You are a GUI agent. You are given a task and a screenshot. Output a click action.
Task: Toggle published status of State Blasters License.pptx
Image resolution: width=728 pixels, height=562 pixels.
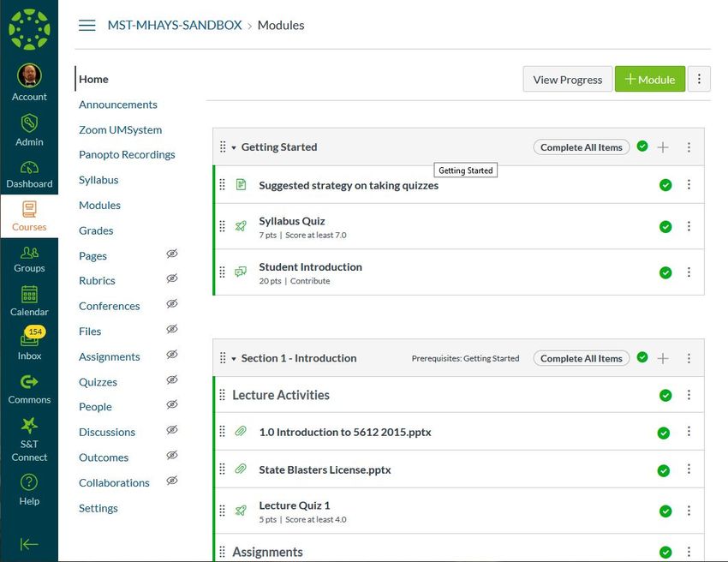click(664, 470)
